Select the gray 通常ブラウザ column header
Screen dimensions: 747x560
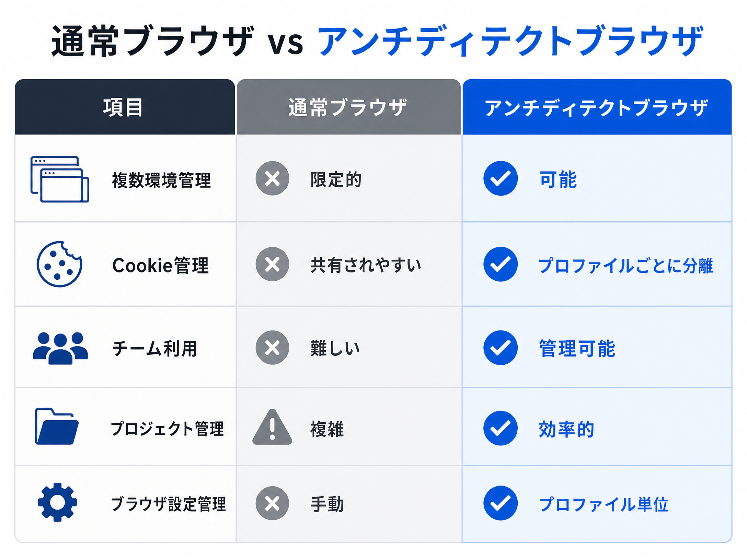click(349, 107)
